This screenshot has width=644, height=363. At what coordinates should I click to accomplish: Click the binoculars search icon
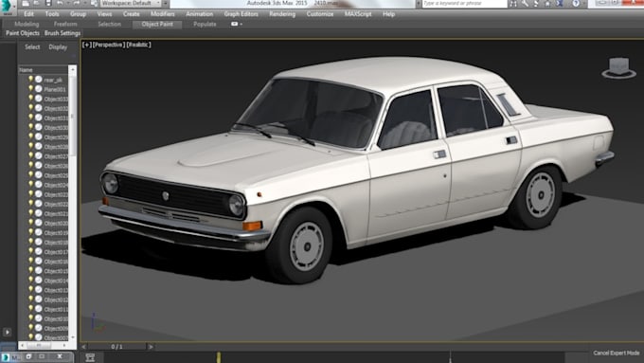click(x=513, y=3)
